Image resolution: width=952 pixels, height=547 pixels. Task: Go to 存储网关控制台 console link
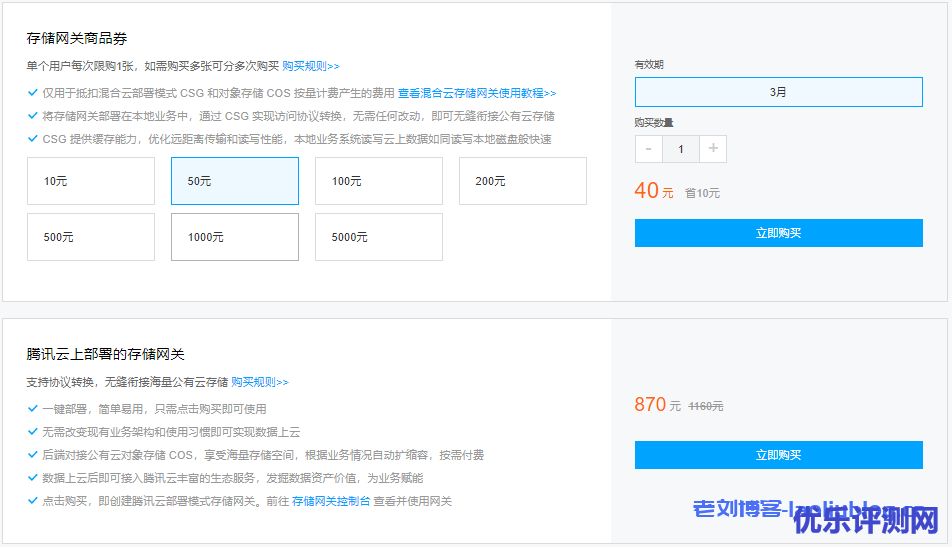click(331, 501)
